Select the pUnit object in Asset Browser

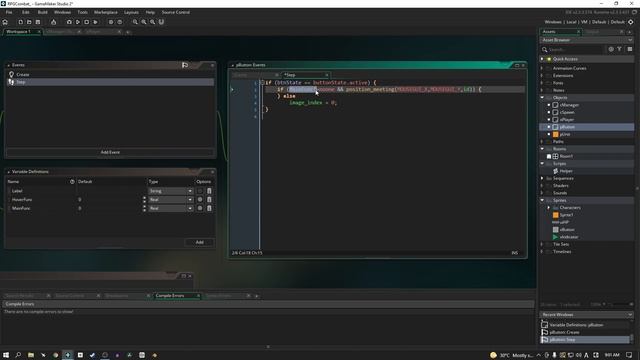tap(565, 134)
